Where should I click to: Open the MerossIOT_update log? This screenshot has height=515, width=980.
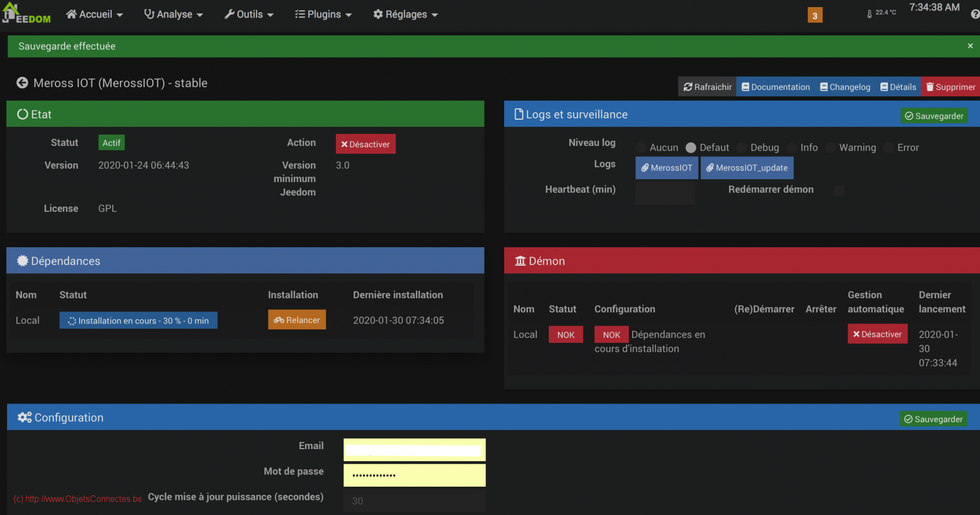pyautogui.click(x=747, y=168)
